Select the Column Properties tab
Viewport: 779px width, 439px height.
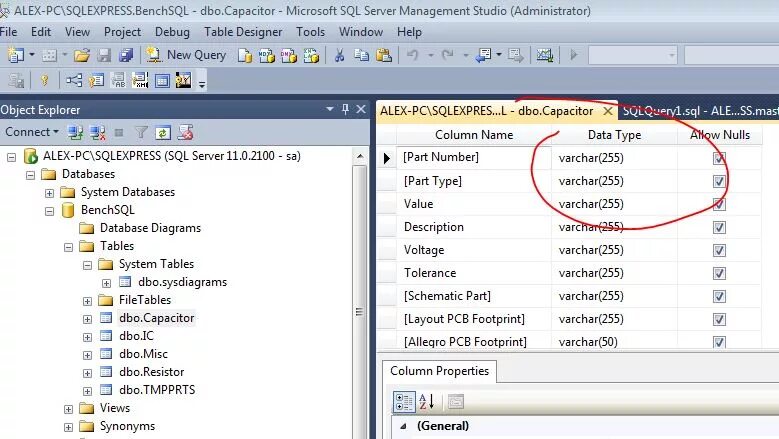click(439, 371)
